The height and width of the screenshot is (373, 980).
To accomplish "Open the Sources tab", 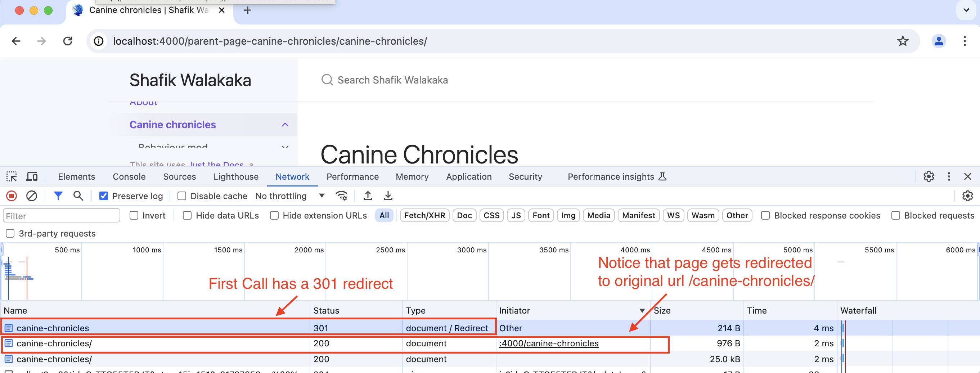I will tap(180, 177).
